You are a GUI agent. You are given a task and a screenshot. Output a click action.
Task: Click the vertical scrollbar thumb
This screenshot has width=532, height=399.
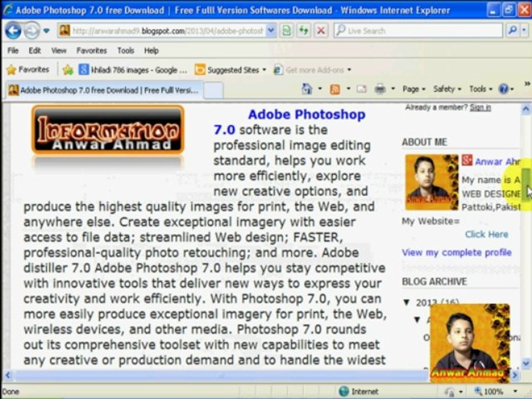click(526, 185)
